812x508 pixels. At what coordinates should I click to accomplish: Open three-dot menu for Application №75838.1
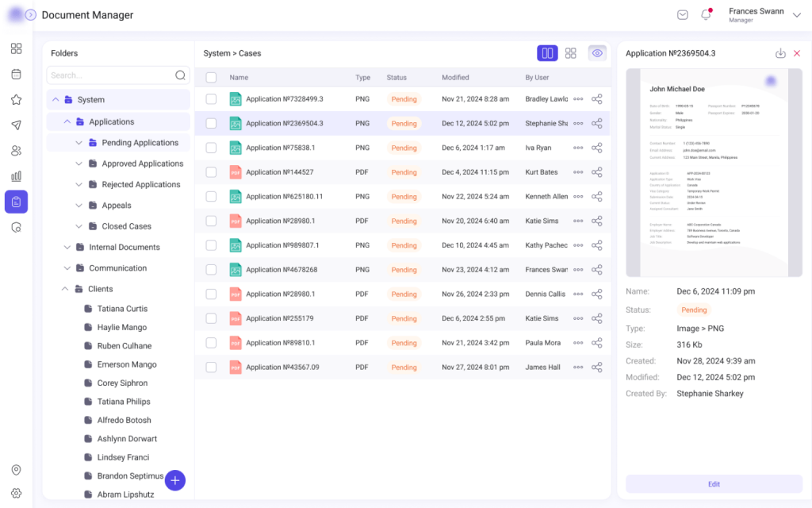click(x=578, y=148)
